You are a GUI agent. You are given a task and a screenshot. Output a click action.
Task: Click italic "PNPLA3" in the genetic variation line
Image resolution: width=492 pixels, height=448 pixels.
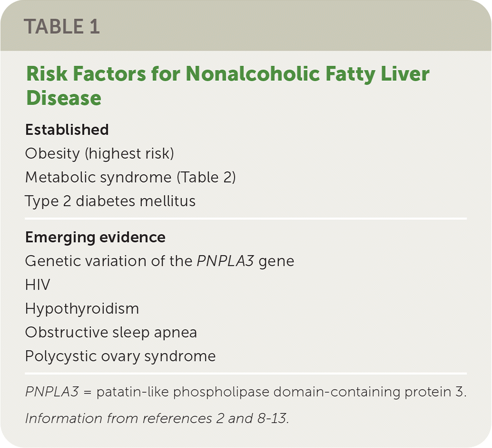pos(226,261)
